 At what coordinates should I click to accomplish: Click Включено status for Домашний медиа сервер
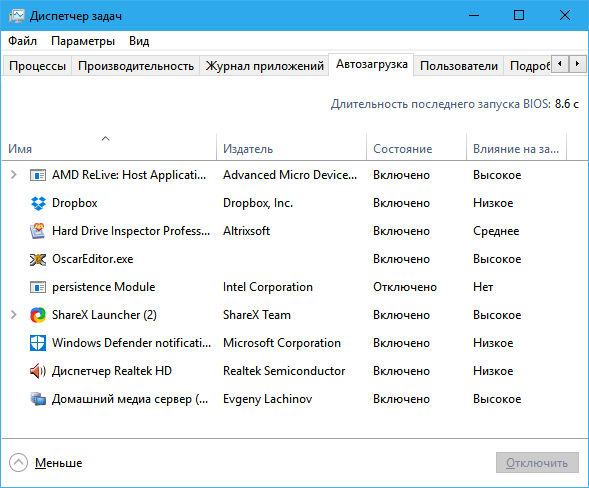pyautogui.click(x=401, y=399)
